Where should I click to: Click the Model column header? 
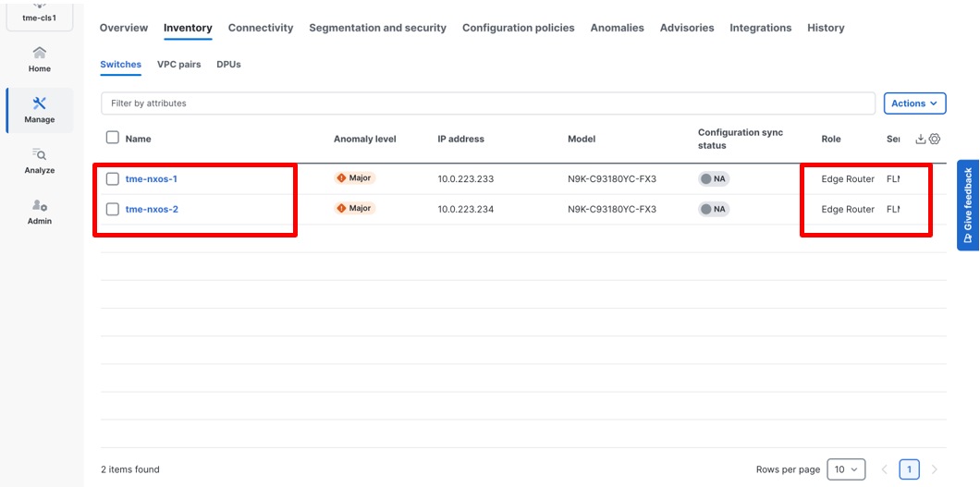582,139
